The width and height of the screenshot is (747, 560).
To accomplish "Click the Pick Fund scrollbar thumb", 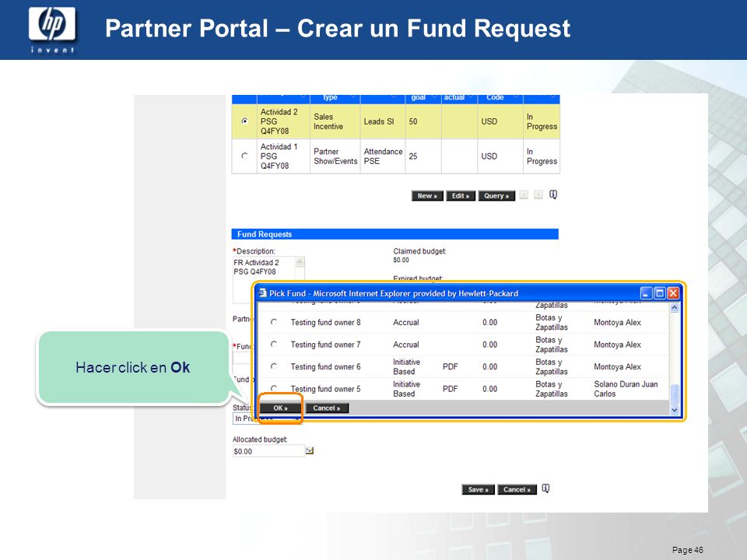I will tap(674, 394).
